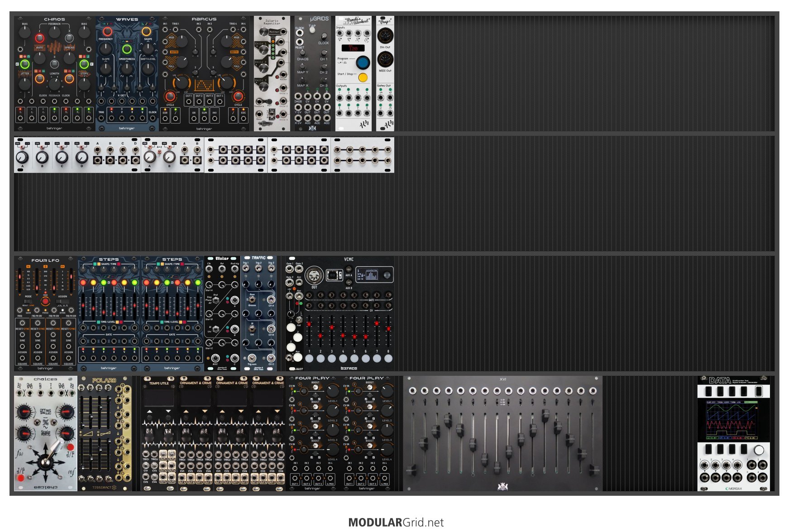
Task: Select the Behringer Chaos module
Action: pyautogui.click(x=54, y=74)
